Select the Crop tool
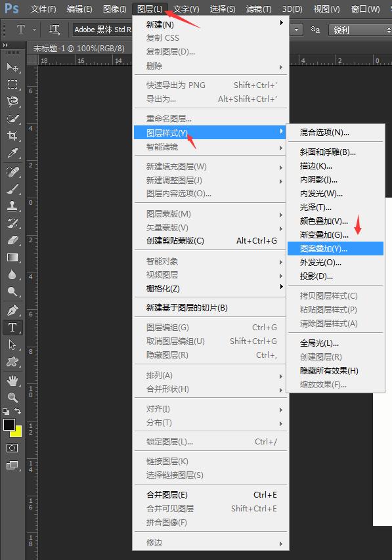This screenshot has height=560, width=392. pyautogui.click(x=13, y=136)
